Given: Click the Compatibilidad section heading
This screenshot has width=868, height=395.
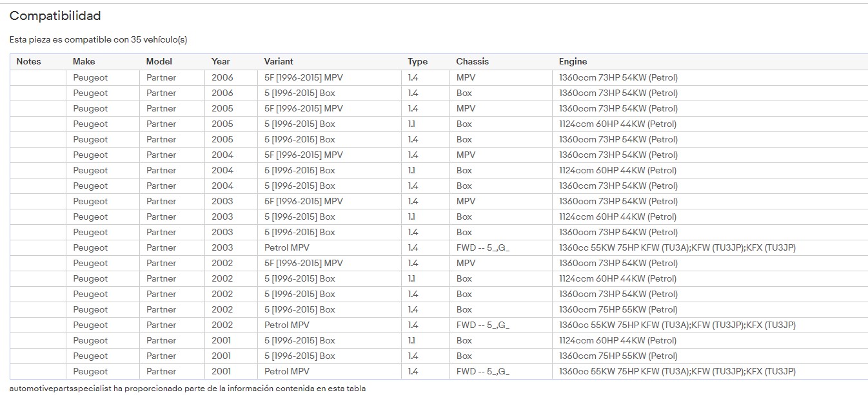Looking at the screenshot, I should tap(55, 15).
